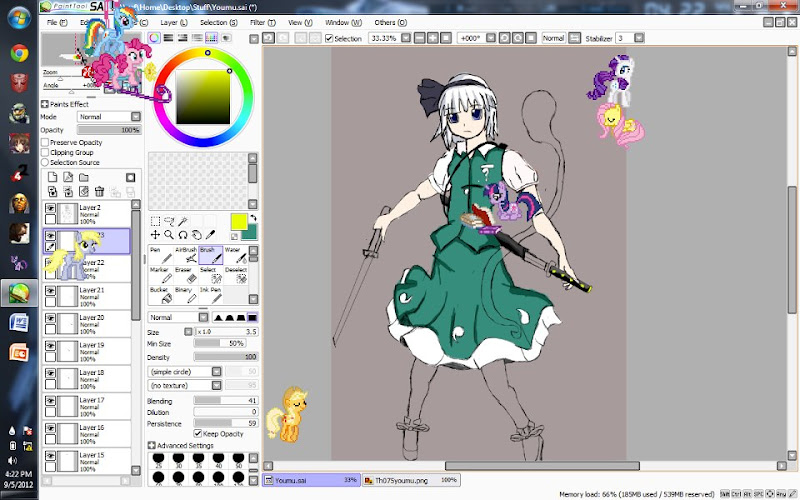Image resolution: width=800 pixels, height=500 pixels.
Task: Choose the Select pen tool
Action: [x=210, y=275]
